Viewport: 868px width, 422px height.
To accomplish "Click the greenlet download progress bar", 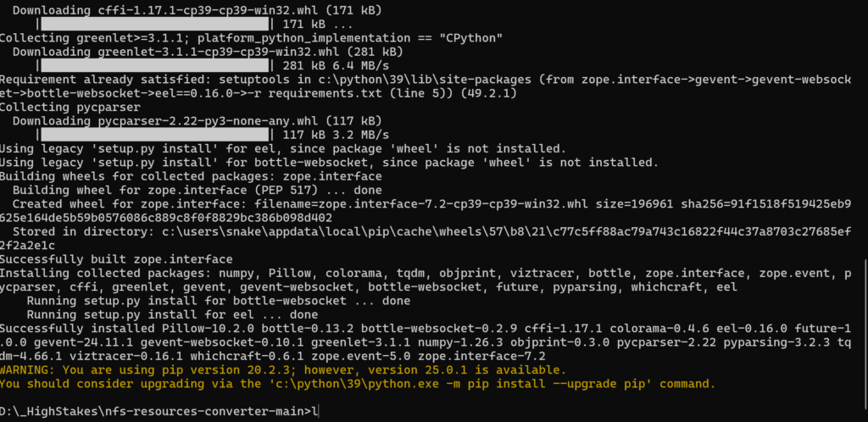I will pyautogui.click(x=153, y=65).
